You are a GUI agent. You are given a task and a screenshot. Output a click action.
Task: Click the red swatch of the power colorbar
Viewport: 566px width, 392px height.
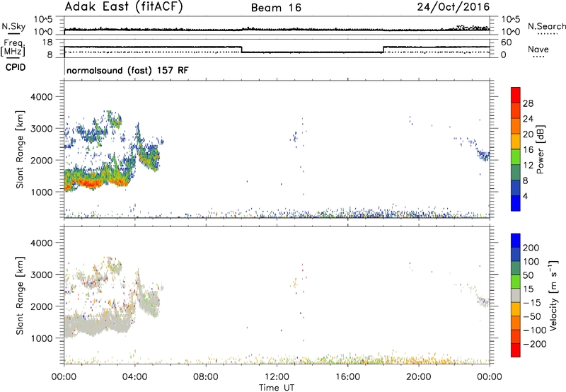coord(516,95)
